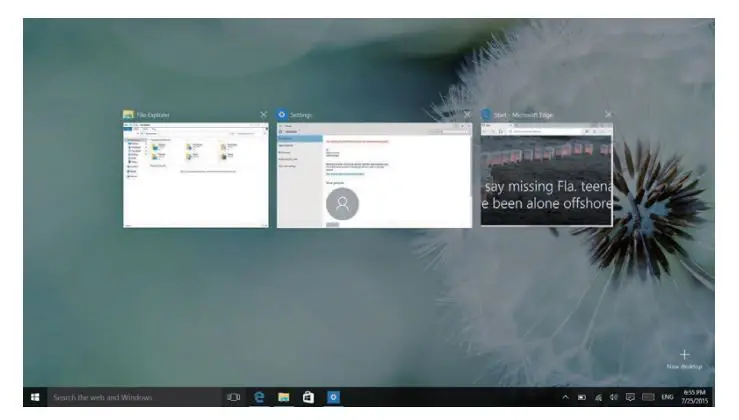Open the Action Center notification icon
The height and width of the screenshot is (420, 739).
point(630,397)
